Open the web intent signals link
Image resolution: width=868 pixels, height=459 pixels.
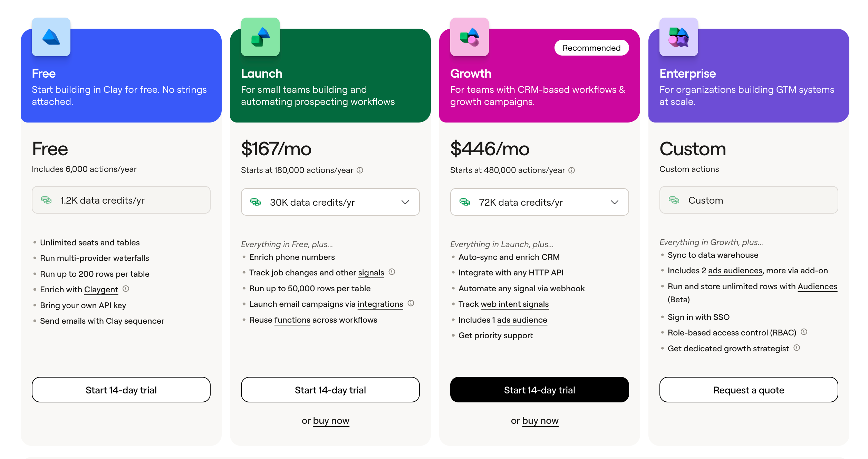point(514,304)
